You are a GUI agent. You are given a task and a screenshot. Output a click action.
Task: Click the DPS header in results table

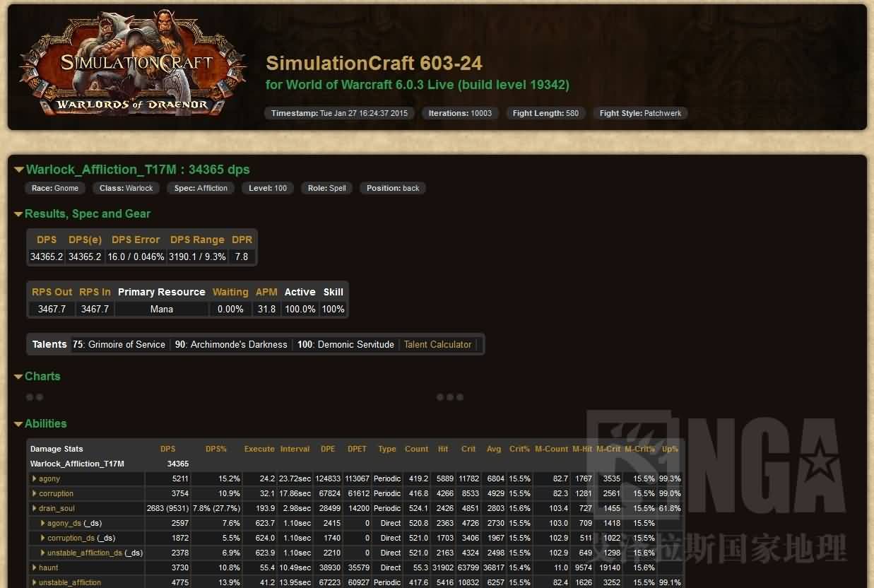click(x=47, y=240)
